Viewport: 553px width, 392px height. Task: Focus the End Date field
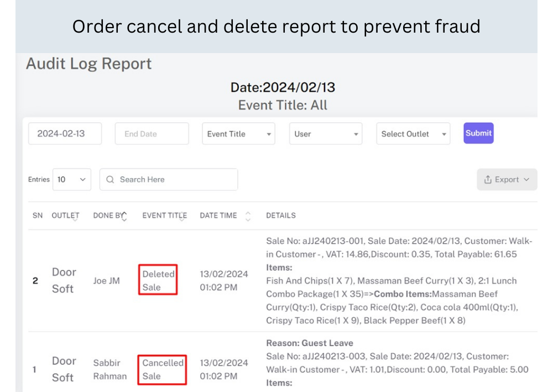click(x=152, y=134)
